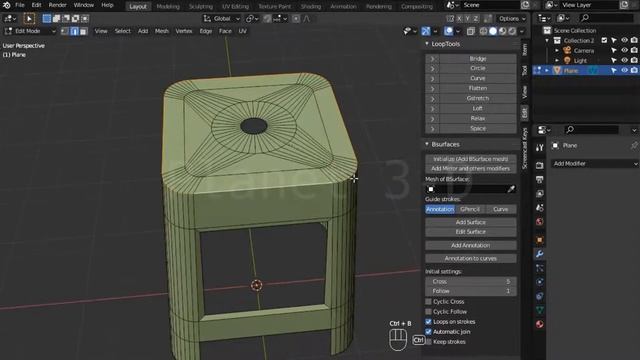This screenshot has height=360, width=640.
Task: Open Tool properties tab icon
Action: (540, 148)
